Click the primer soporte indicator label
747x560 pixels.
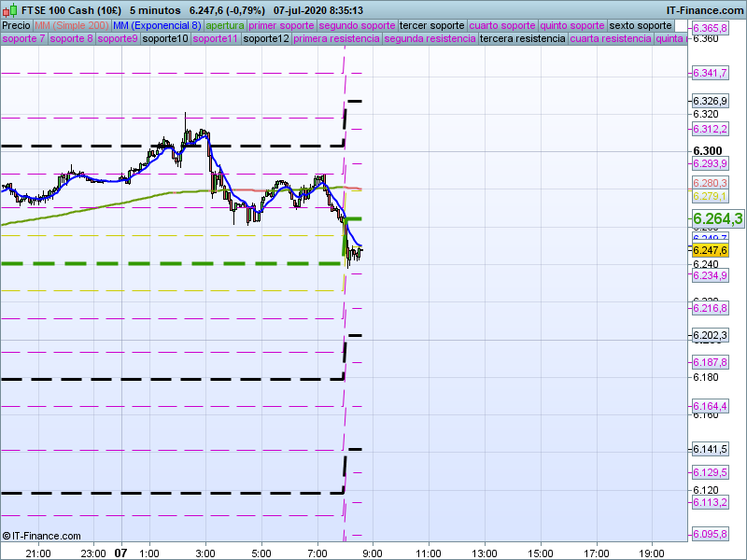pos(282,25)
